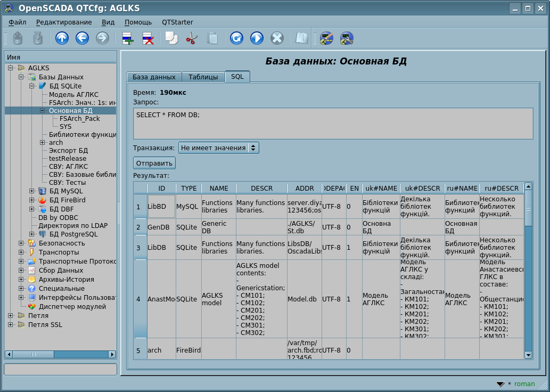Click the Copy item icon
This screenshot has height=392, width=550.
click(x=171, y=38)
